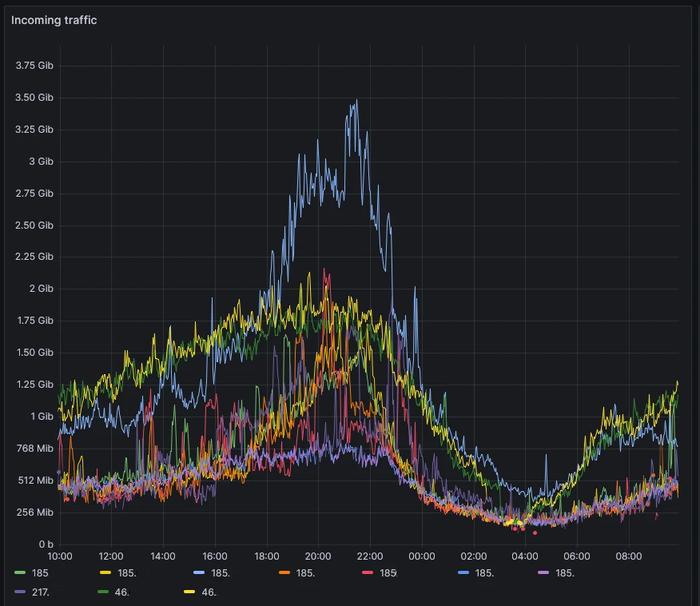Toggle the 185 label next to light green swatch
700x606 pixels.
coord(40,573)
